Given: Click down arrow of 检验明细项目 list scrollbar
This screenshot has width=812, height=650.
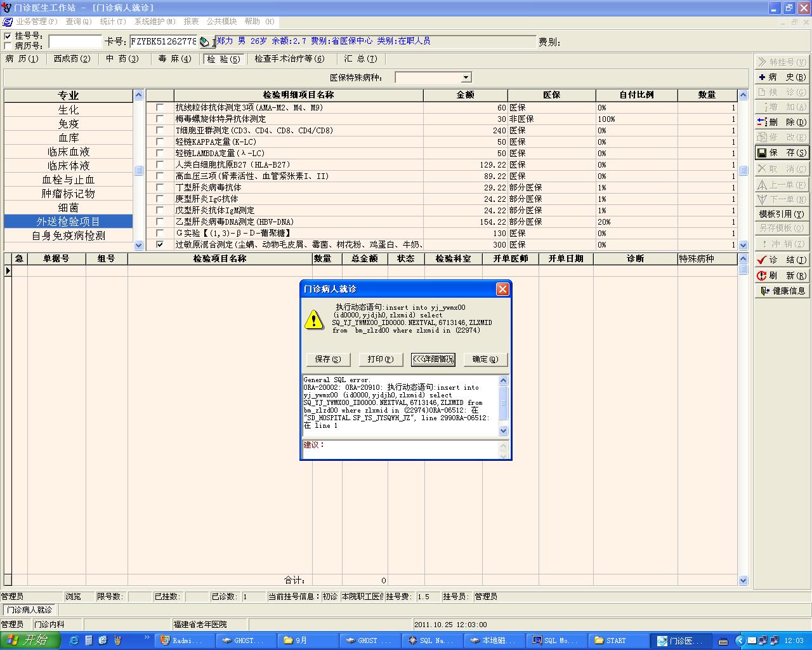Looking at the screenshot, I should click(743, 245).
